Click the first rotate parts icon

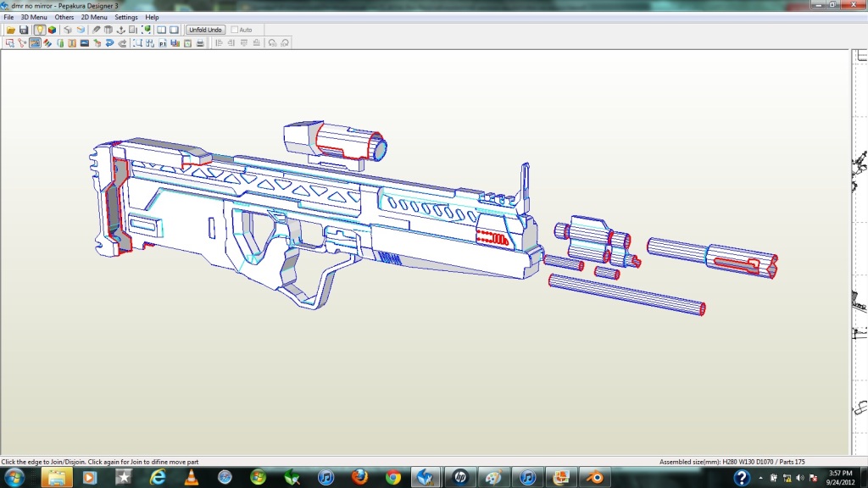pos(272,43)
